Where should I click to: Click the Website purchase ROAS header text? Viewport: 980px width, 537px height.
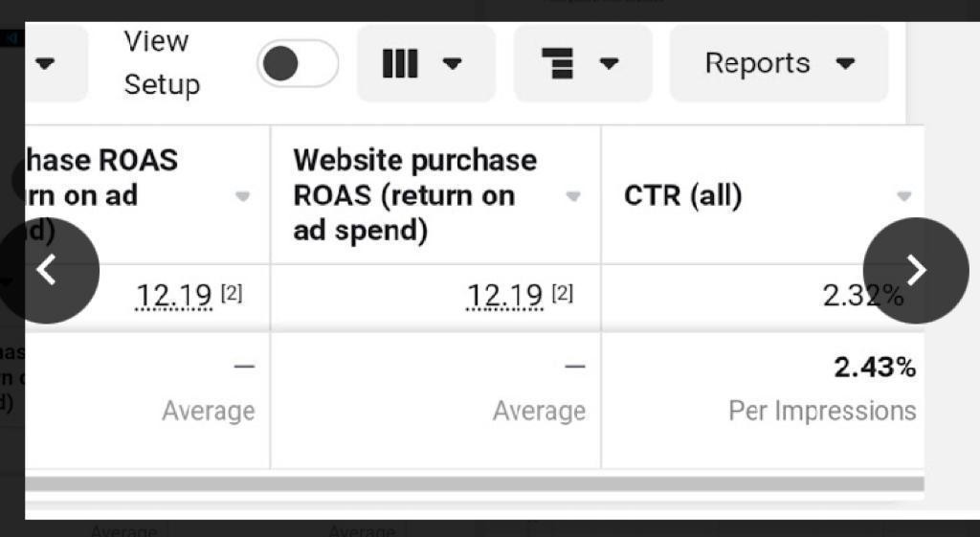pyautogui.click(x=415, y=195)
